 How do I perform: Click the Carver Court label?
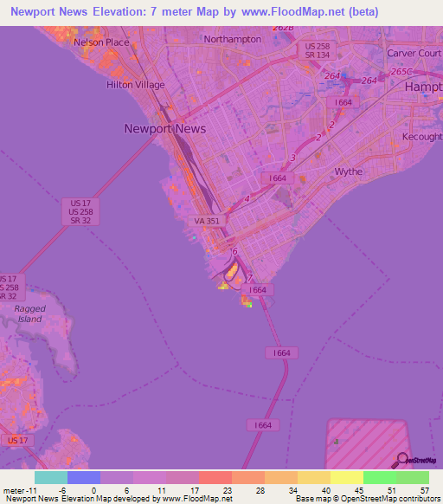[x=414, y=53]
